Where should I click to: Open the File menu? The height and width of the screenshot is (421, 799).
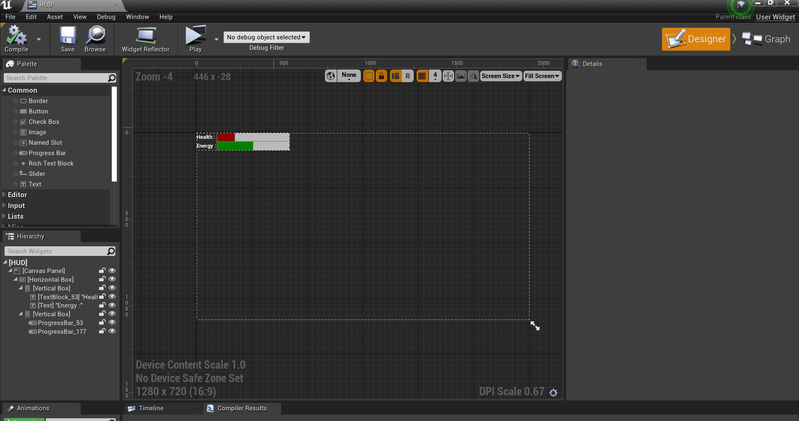10,17
